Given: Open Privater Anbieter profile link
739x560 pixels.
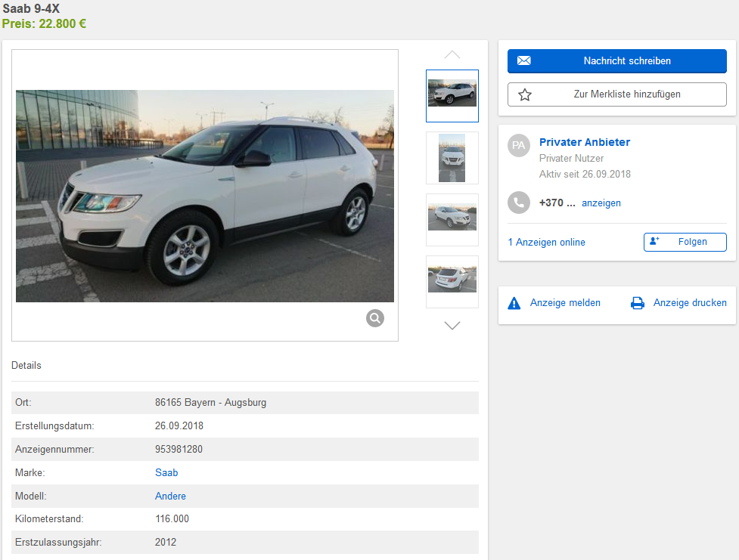Looking at the screenshot, I should tap(585, 142).
